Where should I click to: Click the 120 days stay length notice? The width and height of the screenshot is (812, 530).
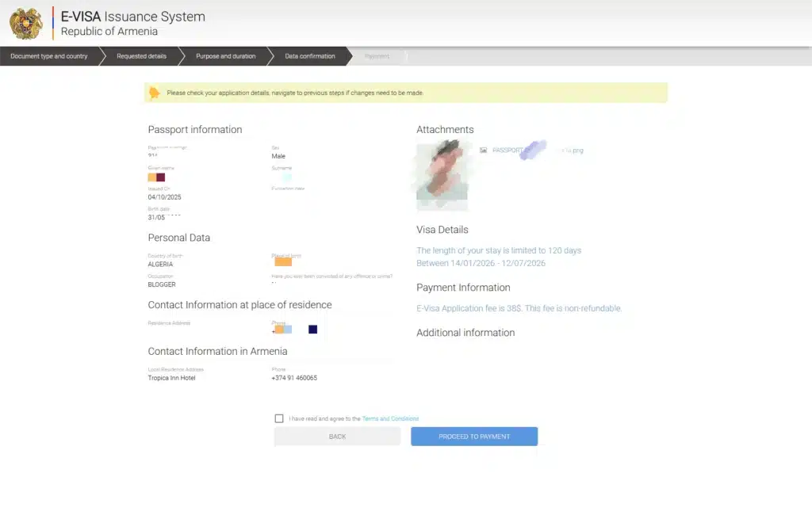click(x=499, y=250)
